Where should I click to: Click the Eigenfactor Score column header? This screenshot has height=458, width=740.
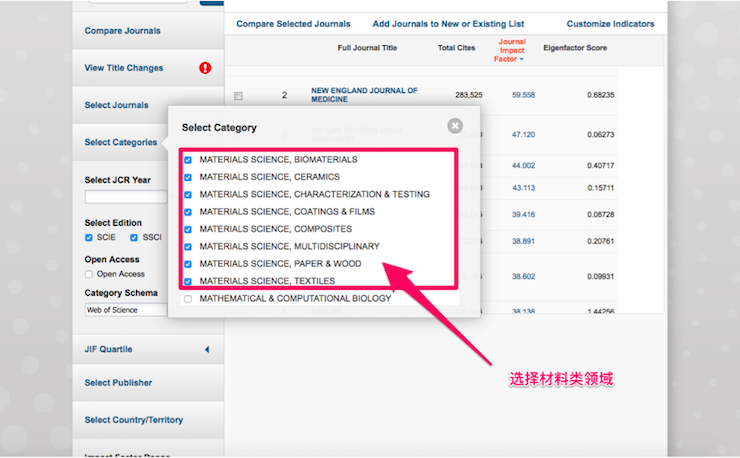click(575, 48)
